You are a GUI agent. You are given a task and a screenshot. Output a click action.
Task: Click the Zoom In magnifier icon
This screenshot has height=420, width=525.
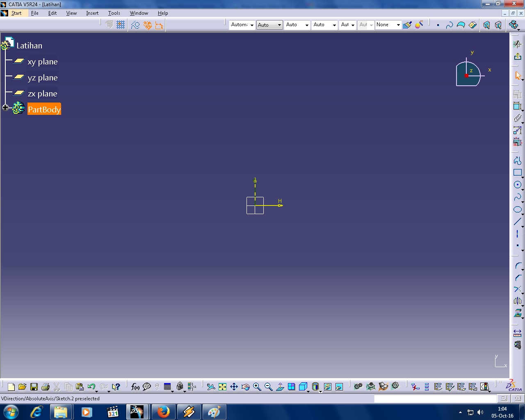pos(257,386)
